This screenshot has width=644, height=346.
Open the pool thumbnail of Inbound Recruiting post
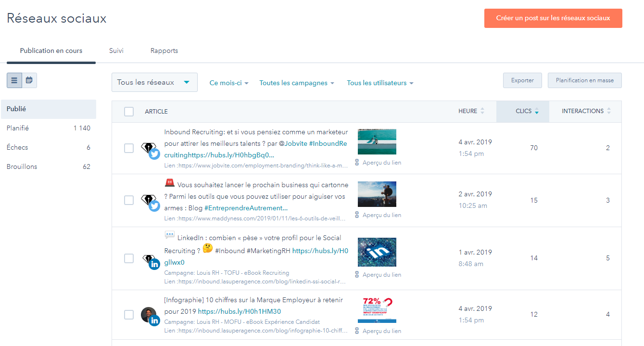[x=377, y=141]
